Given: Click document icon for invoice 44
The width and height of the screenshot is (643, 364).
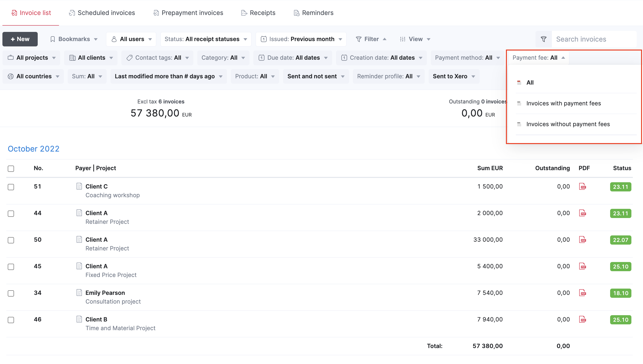Looking at the screenshot, I should (79, 213).
